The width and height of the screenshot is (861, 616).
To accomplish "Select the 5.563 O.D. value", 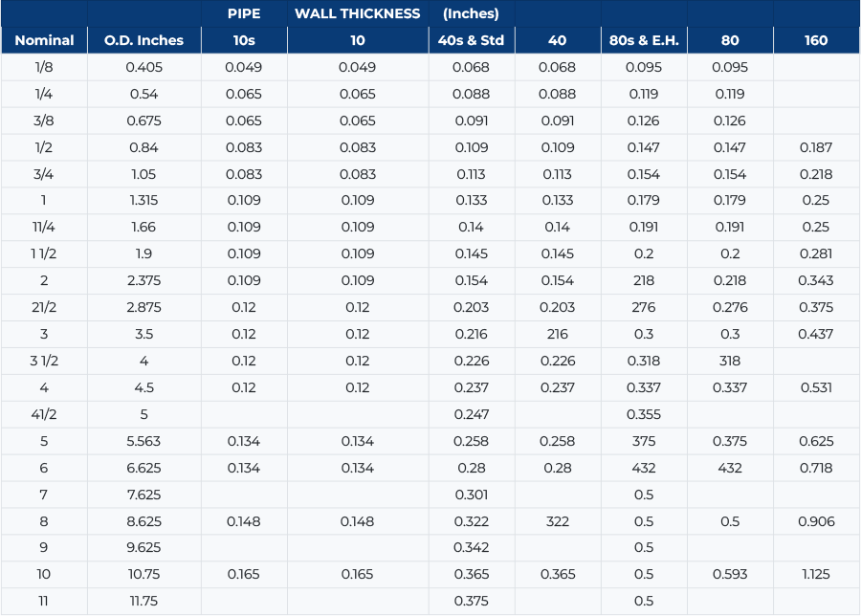I will (143, 441).
